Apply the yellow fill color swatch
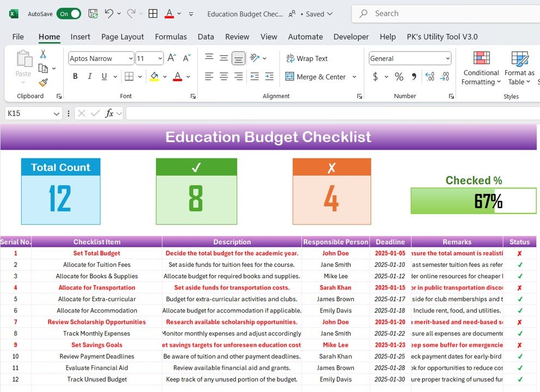Image resolution: width=540 pixels, height=392 pixels. tap(154, 77)
